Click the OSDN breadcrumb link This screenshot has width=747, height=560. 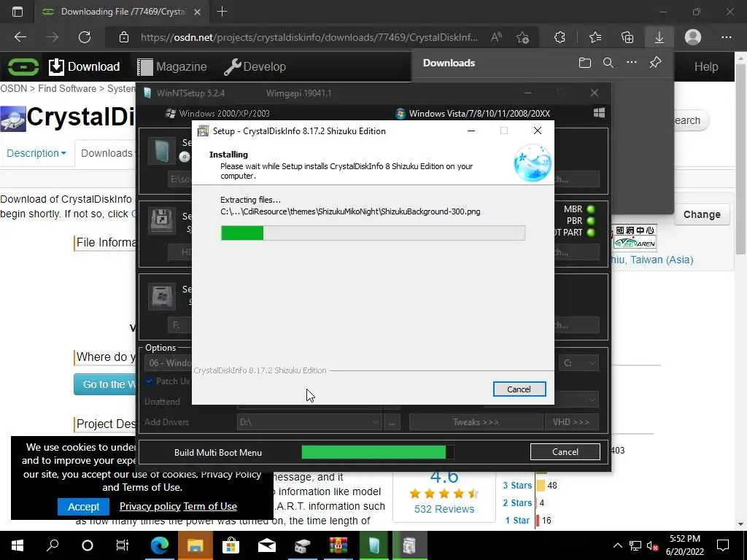click(x=13, y=88)
